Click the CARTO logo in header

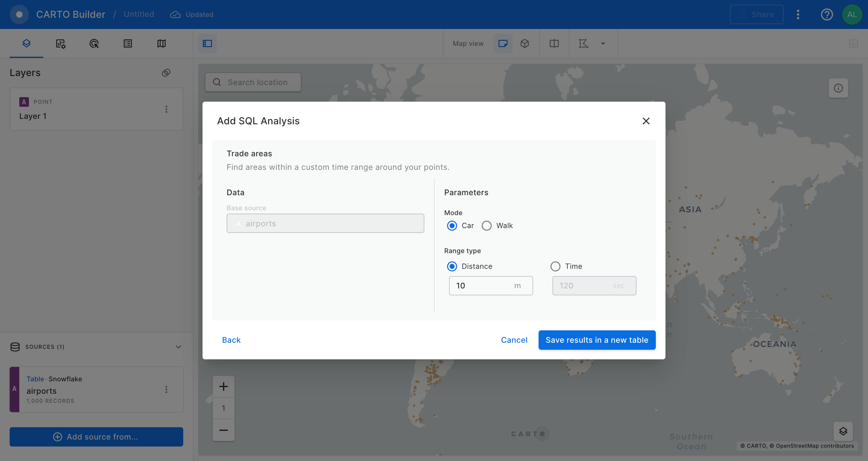(19, 14)
